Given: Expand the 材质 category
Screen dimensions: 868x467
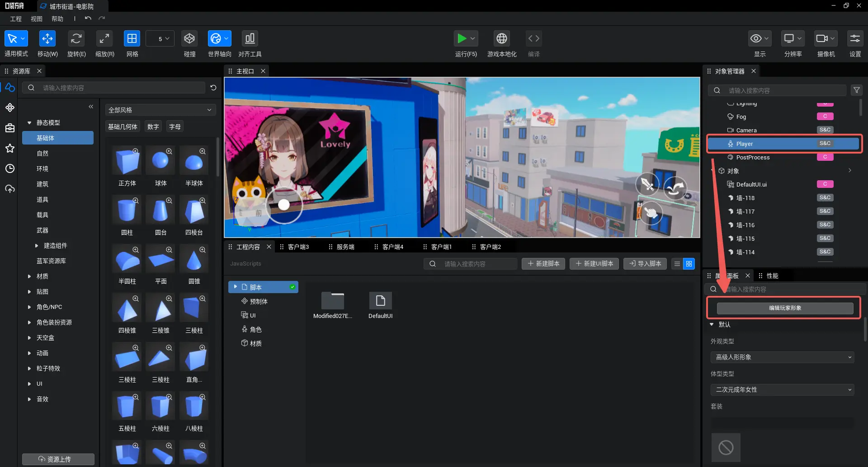Looking at the screenshot, I should pyautogui.click(x=29, y=276).
